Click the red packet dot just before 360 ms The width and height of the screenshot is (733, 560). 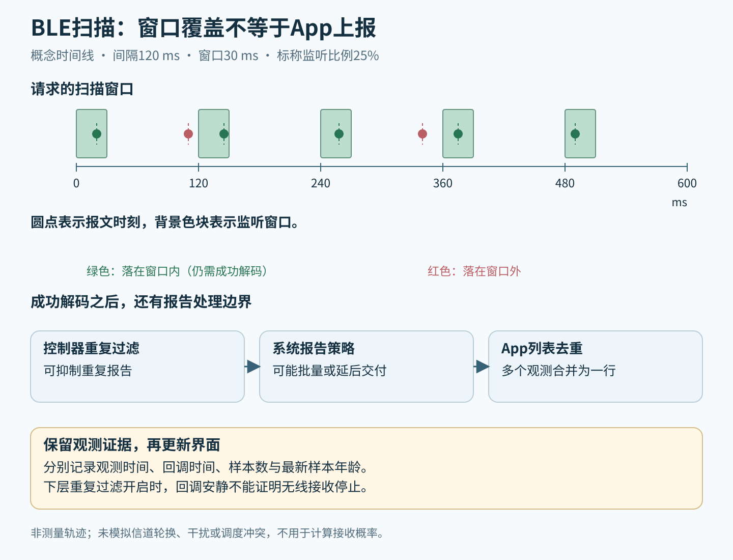[x=422, y=134]
